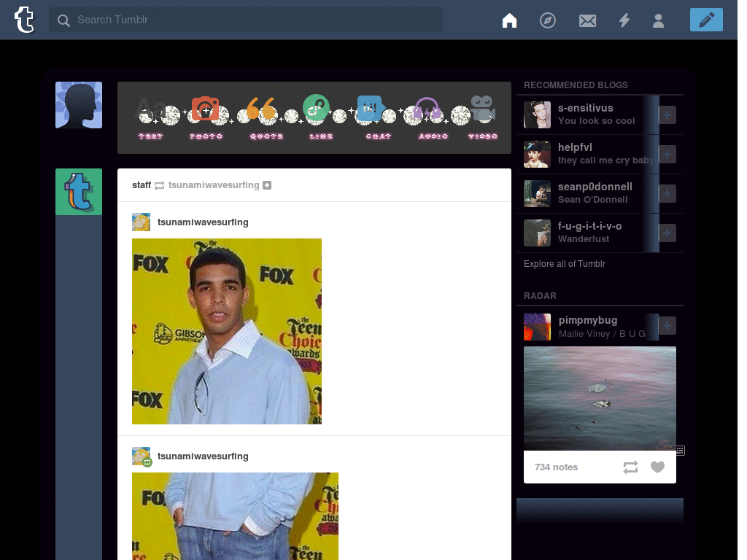Image resolution: width=747 pixels, height=560 pixels.
Task: Reblog the Radar post with 734 notes
Action: tap(630, 467)
